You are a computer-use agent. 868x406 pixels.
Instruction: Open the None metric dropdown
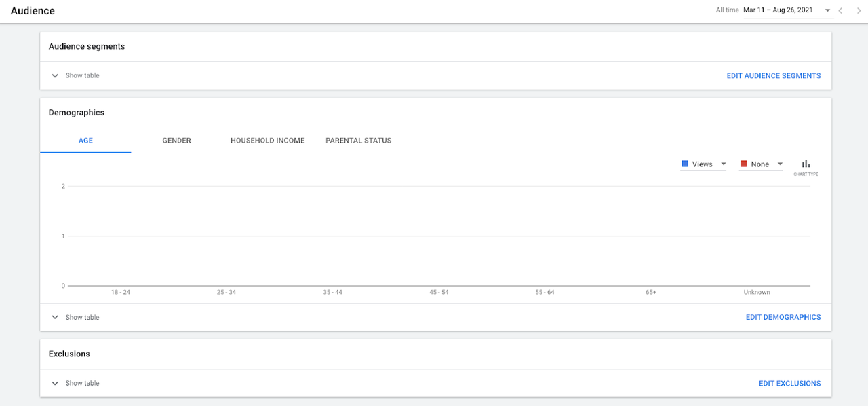pyautogui.click(x=762, y=164)
